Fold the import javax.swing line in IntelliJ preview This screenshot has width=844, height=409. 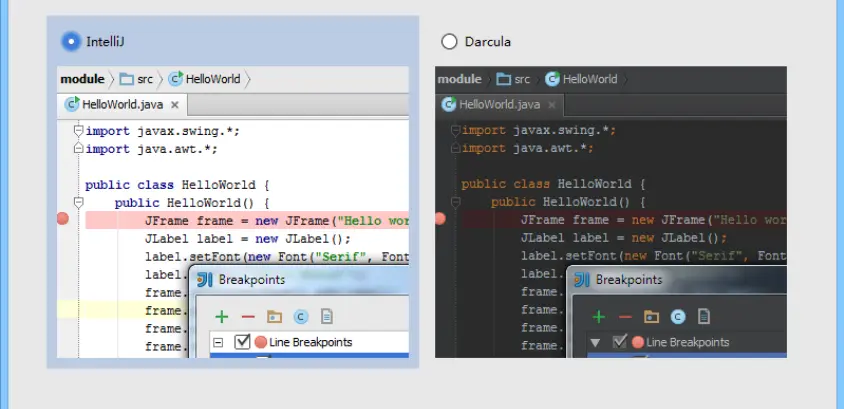[79, 130]
